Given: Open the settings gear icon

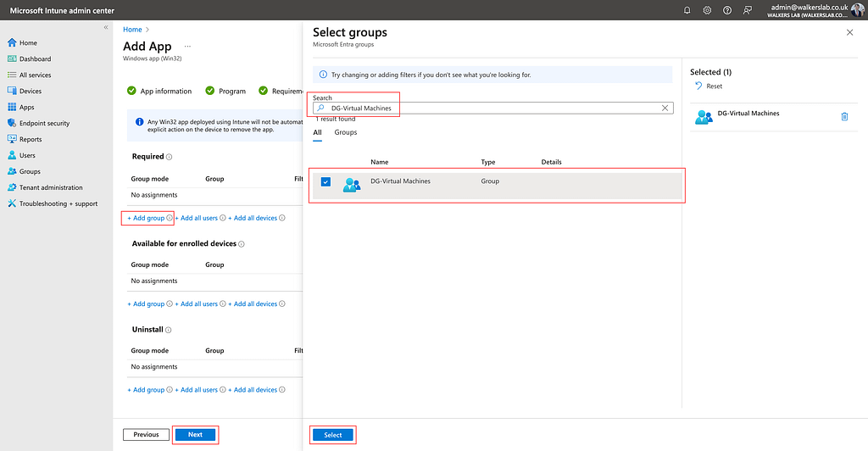Looking at the screenshot, I should [x=707, y=10].
